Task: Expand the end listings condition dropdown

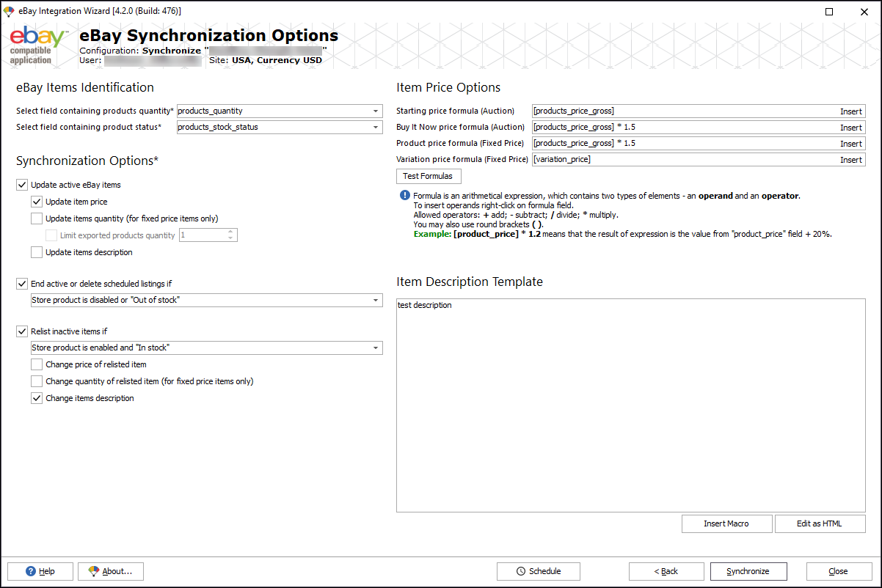Action: (376, 300)
